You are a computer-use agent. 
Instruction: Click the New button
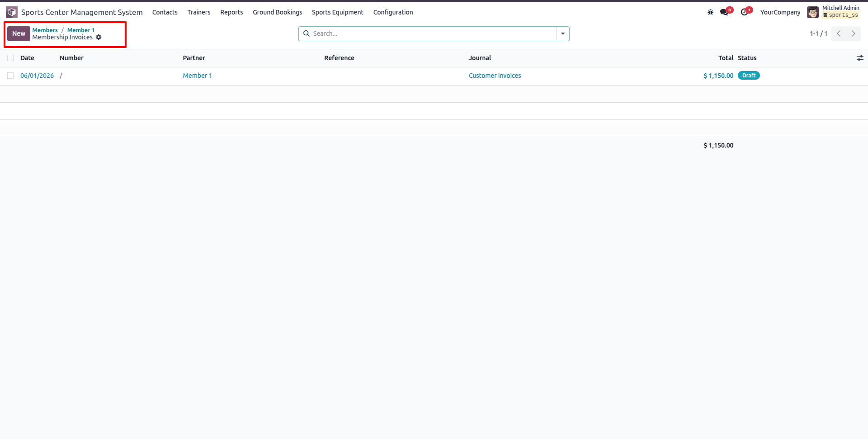[x=19, y=33]
